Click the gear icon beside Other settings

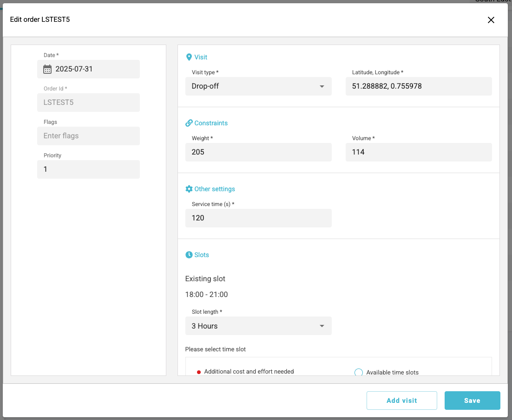coord(189,189)
